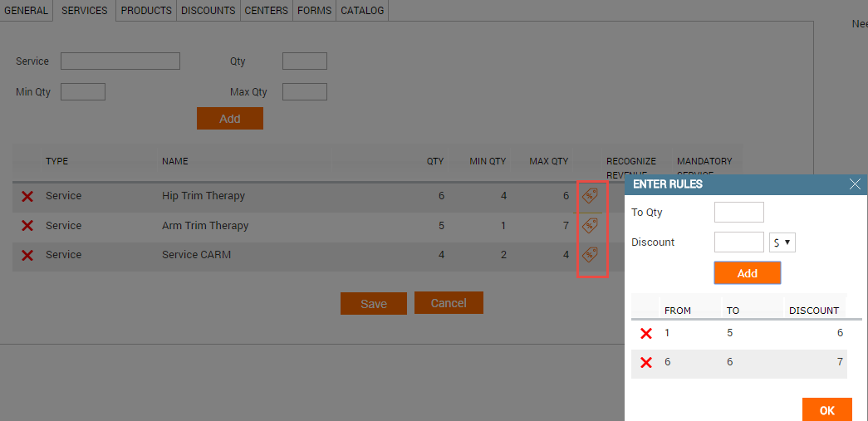Open the Discounts tab
The width and height of the screenshot is (868, 421).
(208, 11)
